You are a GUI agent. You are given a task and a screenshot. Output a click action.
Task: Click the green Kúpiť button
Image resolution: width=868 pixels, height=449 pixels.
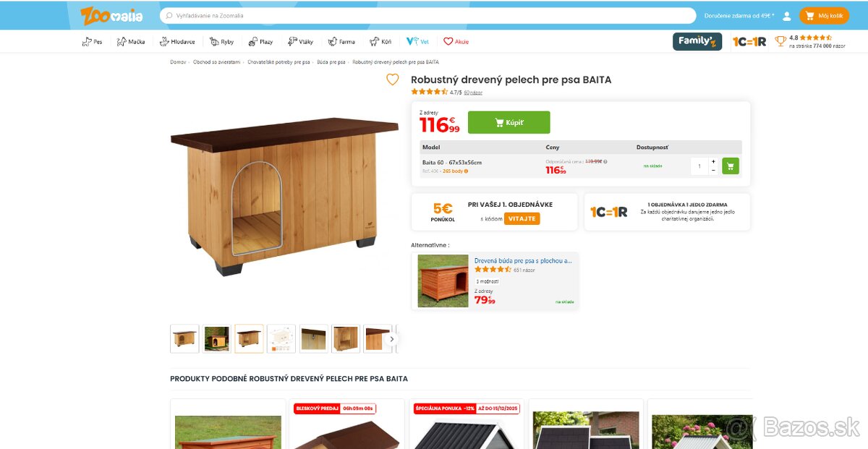coord(509,122)
